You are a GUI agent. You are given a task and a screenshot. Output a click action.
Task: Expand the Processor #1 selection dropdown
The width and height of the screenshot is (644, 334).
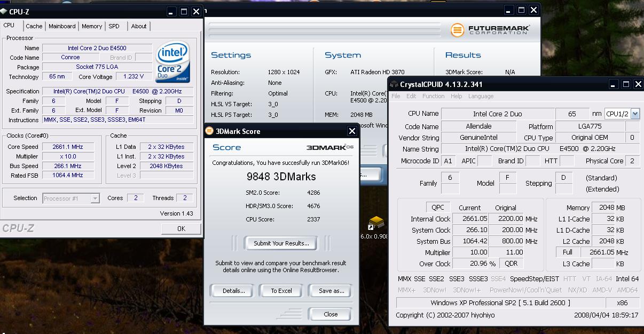tap(95, 198)
